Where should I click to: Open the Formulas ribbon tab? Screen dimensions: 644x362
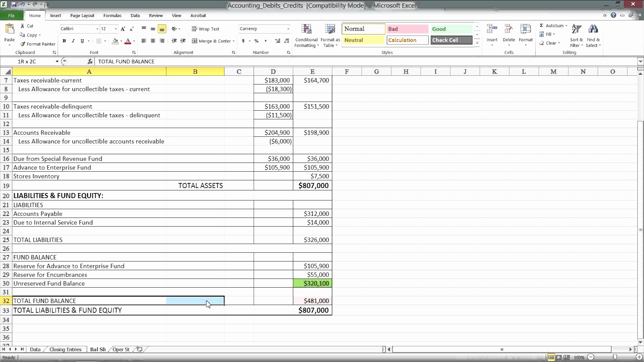coord(112,15)
